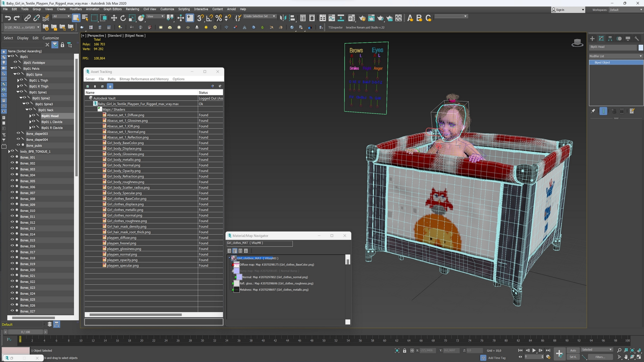
Task: Open the Rendering menu
Action: [x=132, y=9]
